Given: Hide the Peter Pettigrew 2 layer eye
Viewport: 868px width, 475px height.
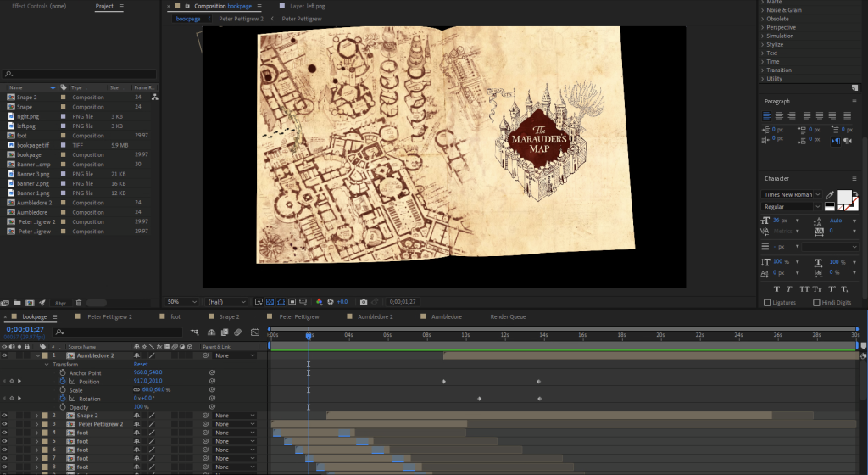Looking at the screenshot, I should [x=4, y=424].
